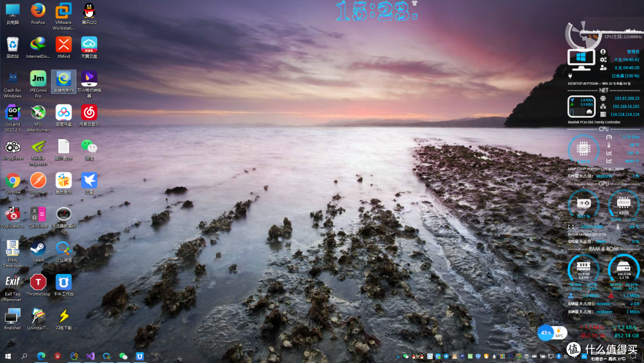Image resolution: width=644 pixels, height=363 pixels.
Task: Launch Chrome from the desktop
Action: (x=13, y=184)
